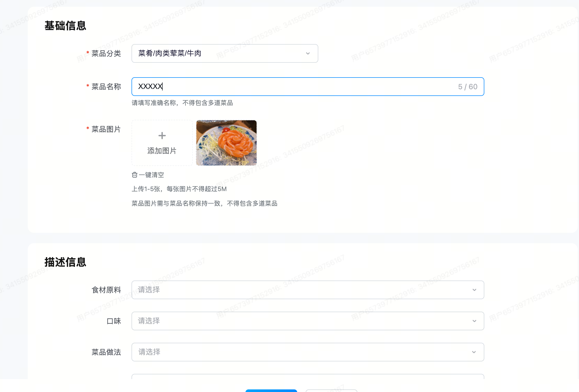Image resolution: width=579 pixels, height=392 pixels.
Task: Click the plus icon in 添加图片 box
Action: (162, 136)
